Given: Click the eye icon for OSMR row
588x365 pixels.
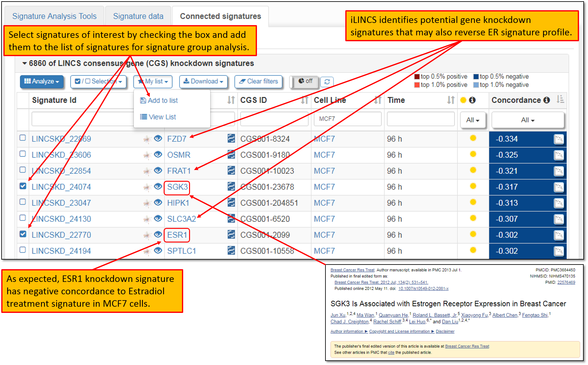Looking at the screenshot, I should pyautogui.click(x=158, y=154).
